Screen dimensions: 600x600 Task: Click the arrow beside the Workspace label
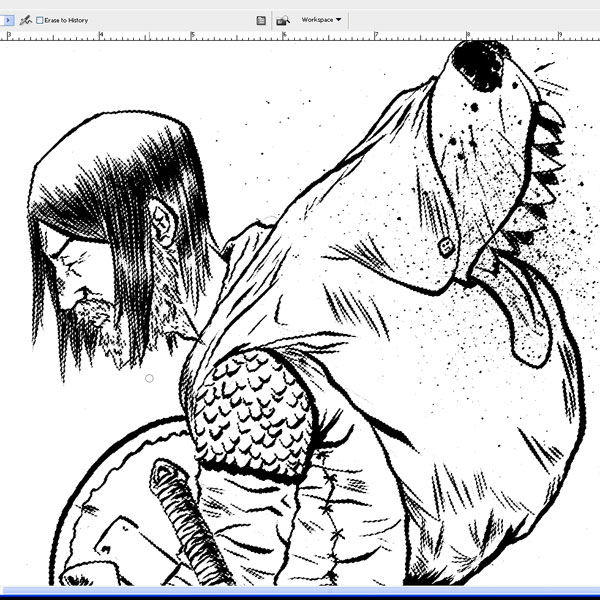point(339,19)
